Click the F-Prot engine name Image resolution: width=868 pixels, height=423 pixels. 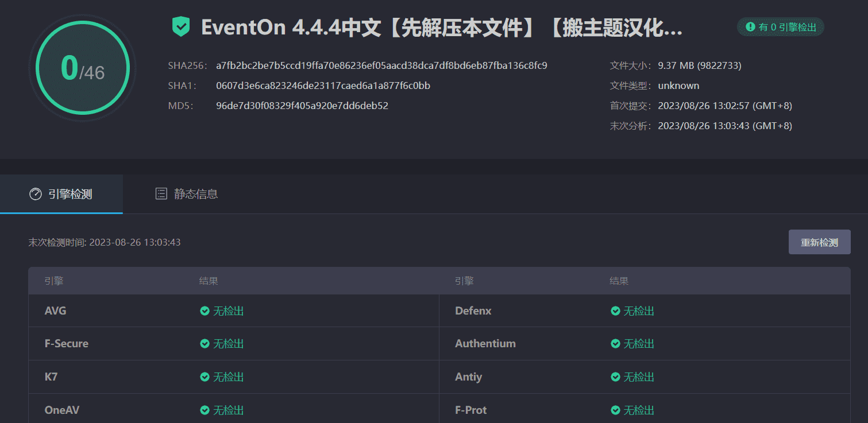471,410
